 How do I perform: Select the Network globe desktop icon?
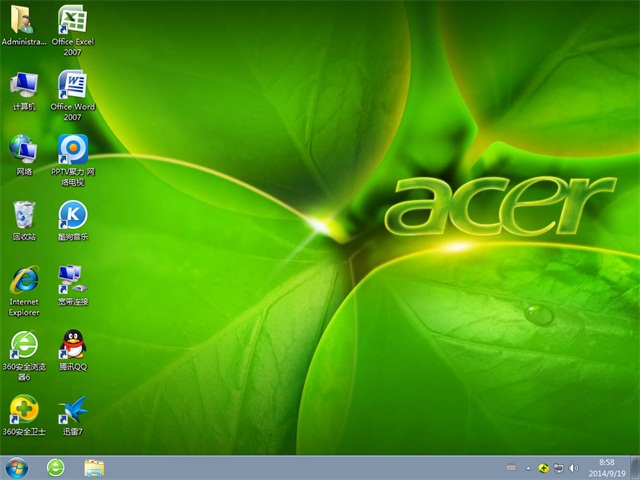point(24,150)
